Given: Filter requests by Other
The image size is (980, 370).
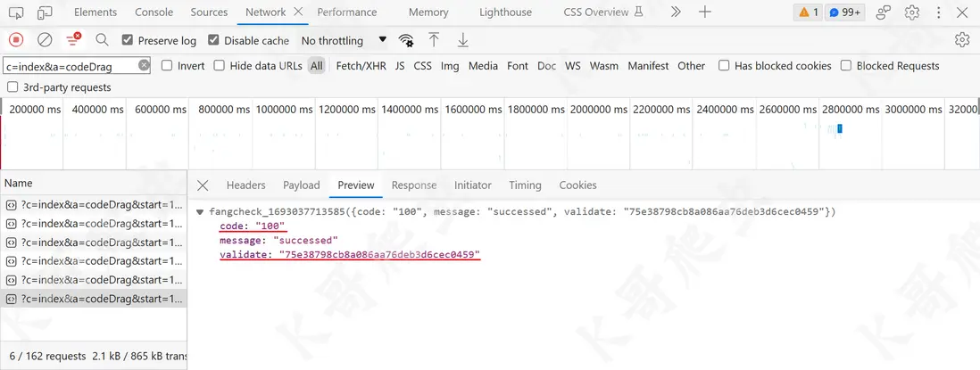Looking at the screenshot, I should click(x=691, y=65).
